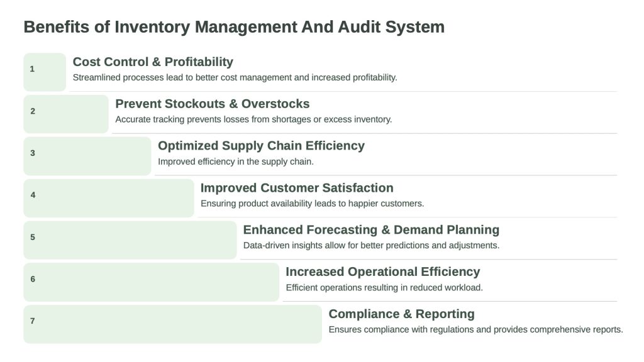
Task: Select the 'Accurate tracking prevents losses' description
Action: (x=253, y=119)
